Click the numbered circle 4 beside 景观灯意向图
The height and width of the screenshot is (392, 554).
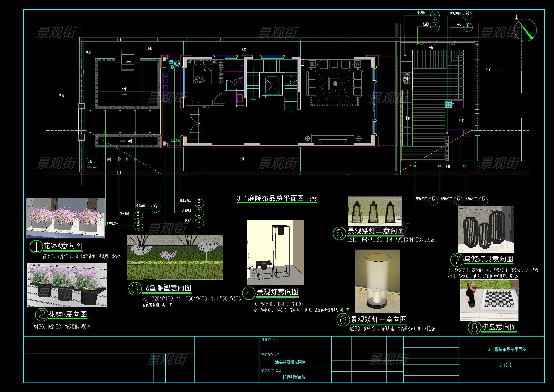[248, 293]
